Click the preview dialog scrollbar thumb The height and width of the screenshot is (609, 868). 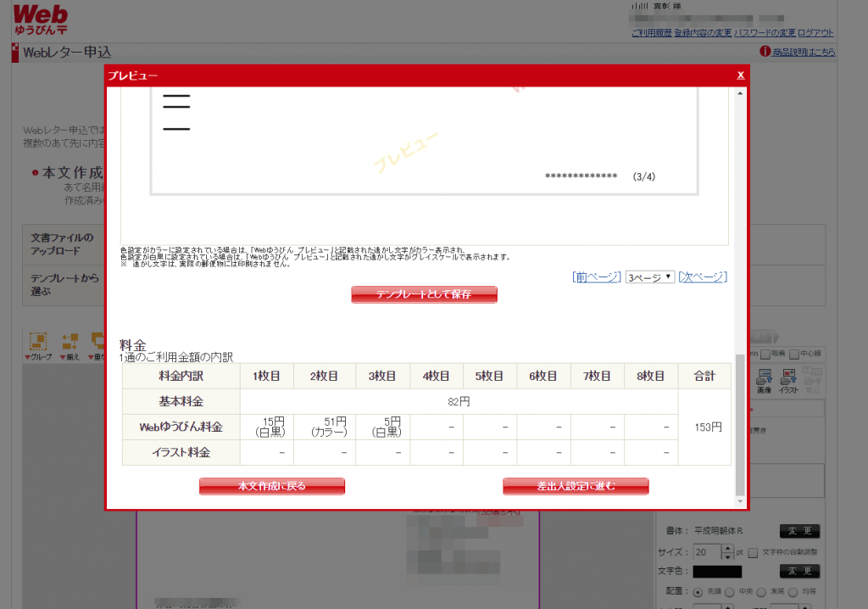pos(740,425)
